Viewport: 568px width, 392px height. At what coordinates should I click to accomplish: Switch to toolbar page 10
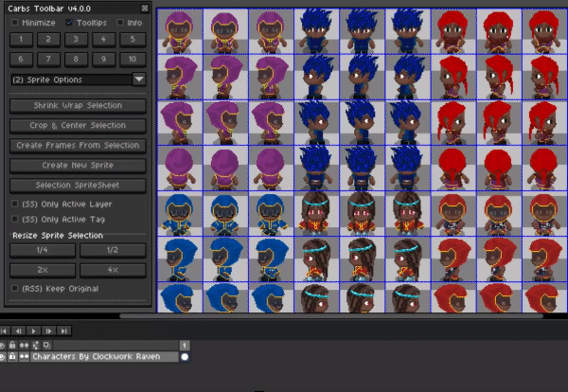tap(133, 59)
